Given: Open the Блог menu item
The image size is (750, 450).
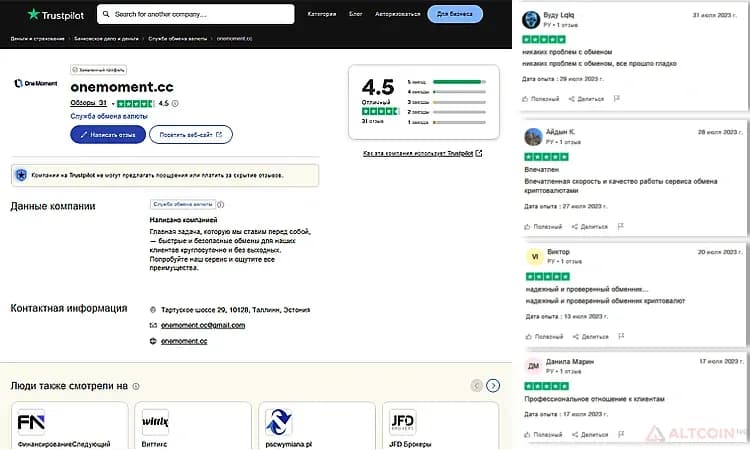Looking at the screenshot, I should click(355, 14).
